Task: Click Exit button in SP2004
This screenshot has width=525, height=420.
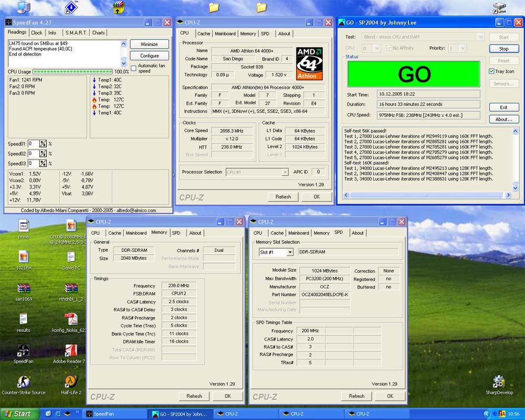Action: pos(503,107)
